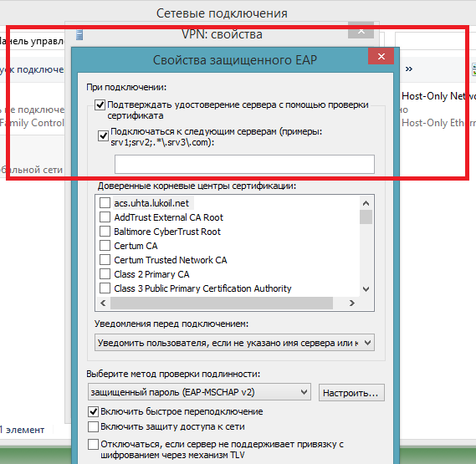This screenshot has width=476, height=464.
Task: Click the certificate list's right scroll arrow
Action: 352,303
